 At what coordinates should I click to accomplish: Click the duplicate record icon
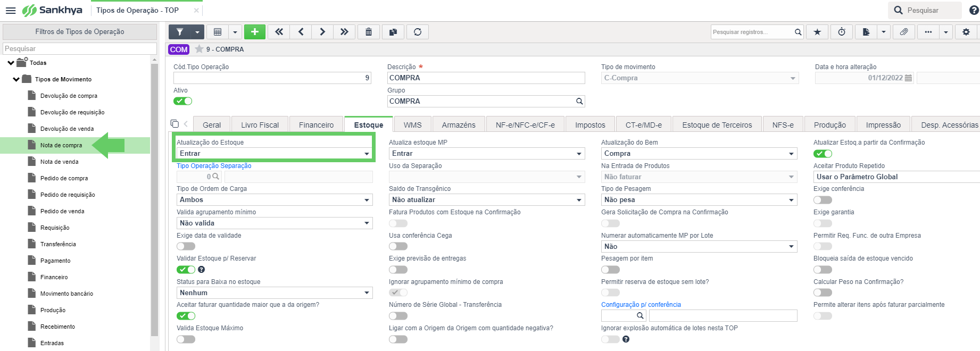[393, 32]
